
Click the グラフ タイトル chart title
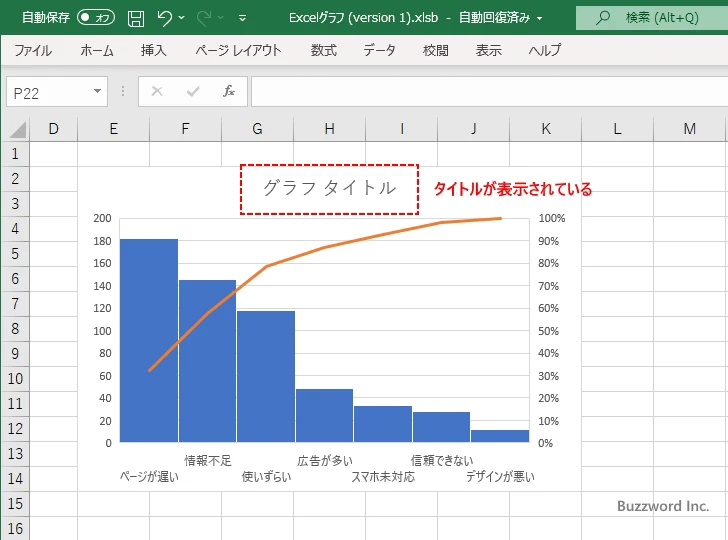click(x=330, y=188)
